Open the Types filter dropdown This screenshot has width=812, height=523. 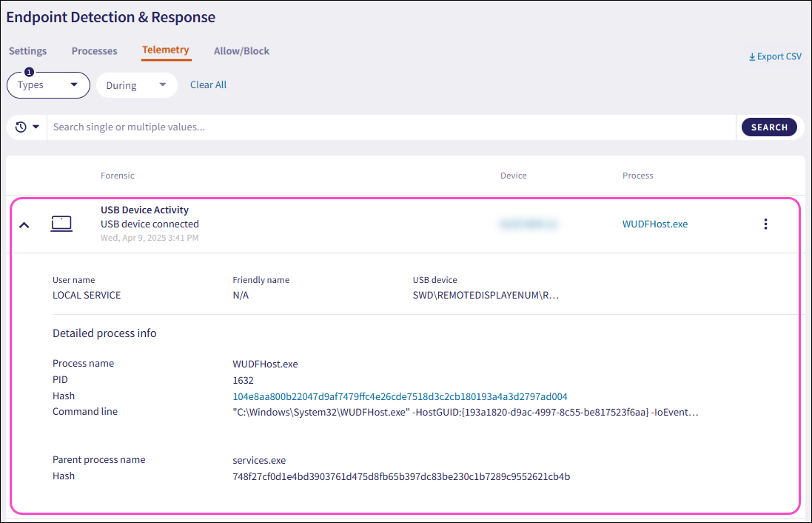48,85
